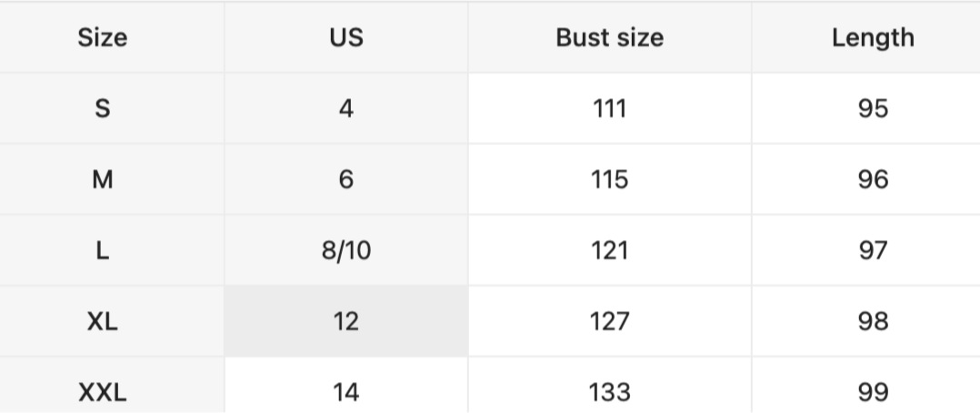Select the M size row label
980x413 pixels.
click(103, 180)
